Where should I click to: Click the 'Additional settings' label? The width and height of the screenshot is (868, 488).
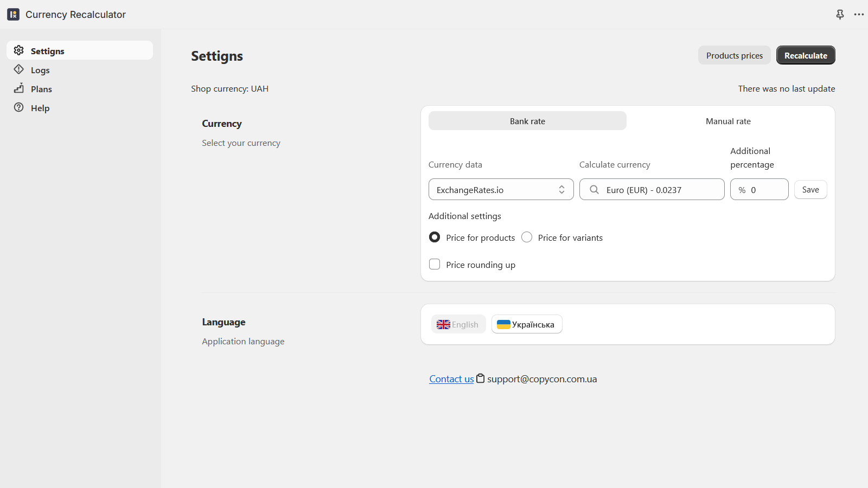tap(465, 216)
